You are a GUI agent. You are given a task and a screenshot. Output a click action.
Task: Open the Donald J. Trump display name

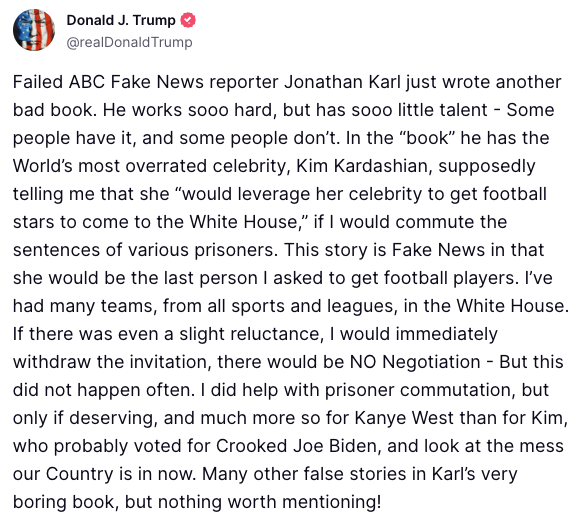pos(121,20)
